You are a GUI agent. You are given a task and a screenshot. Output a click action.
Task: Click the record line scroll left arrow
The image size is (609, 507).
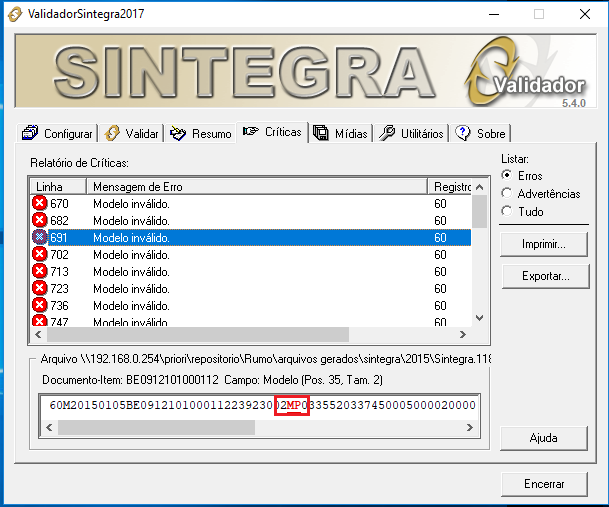click(x=49, y=427)
